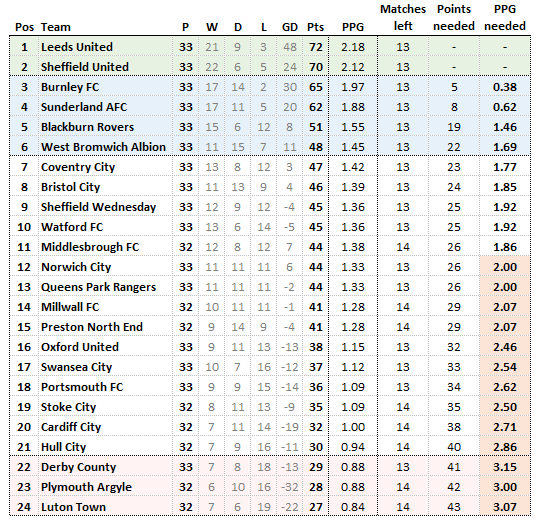The height and width of the screenshot is (525, 538).
Task: Click the Matches left column header
Action: 403,18
